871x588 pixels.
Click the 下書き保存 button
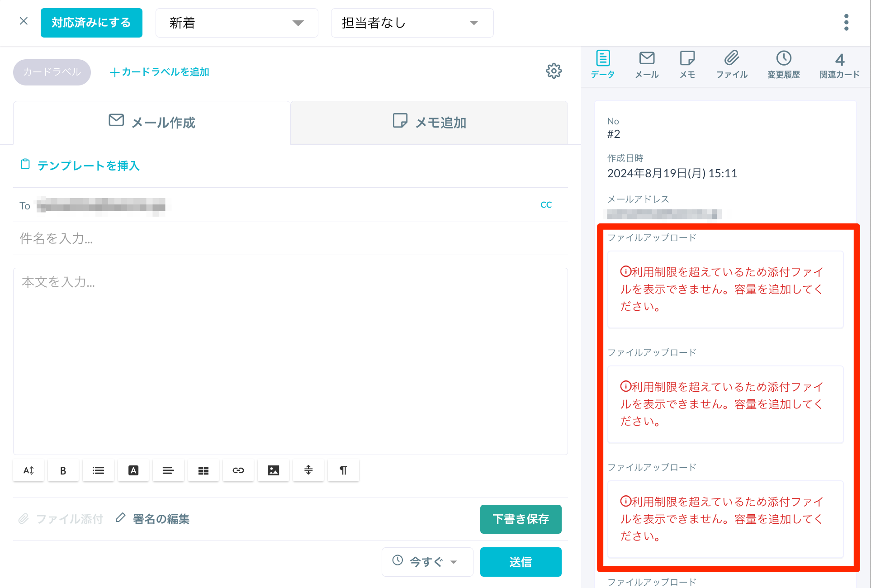click(521, 519)
